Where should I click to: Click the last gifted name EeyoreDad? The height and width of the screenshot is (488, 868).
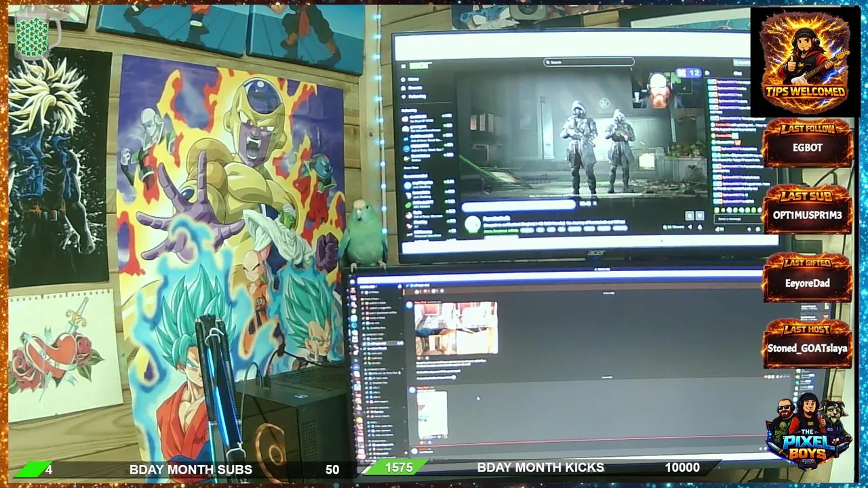click(807, 283)
